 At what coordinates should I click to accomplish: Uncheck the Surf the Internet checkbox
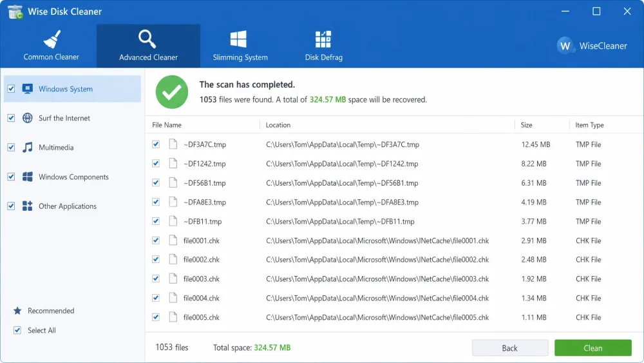(x=11, y=118)
